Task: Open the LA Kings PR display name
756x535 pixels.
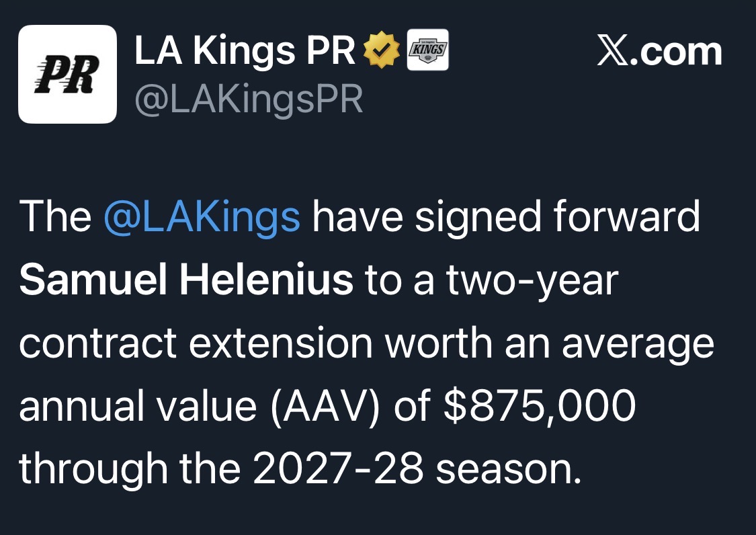Action: [x=245, y=53]
